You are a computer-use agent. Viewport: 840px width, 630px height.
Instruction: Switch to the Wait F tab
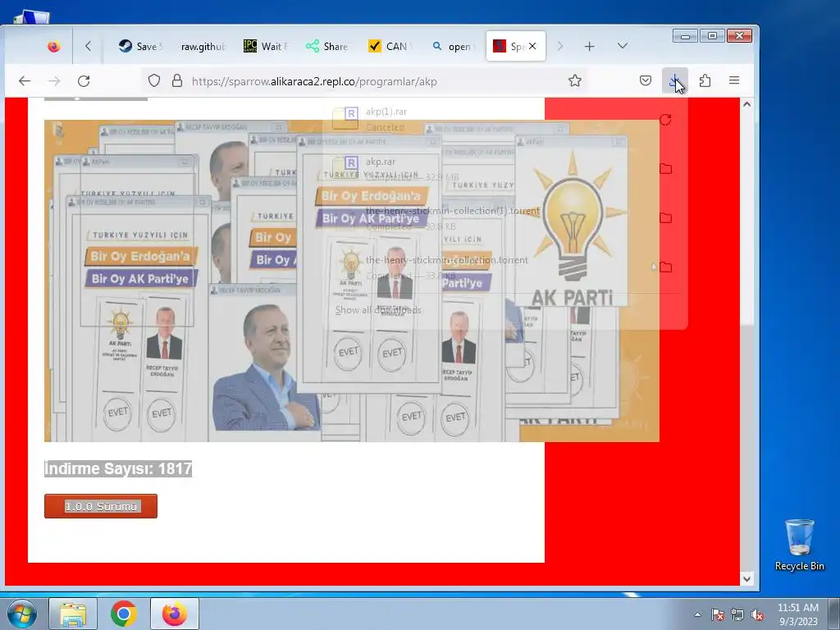[x=266, y=47]
